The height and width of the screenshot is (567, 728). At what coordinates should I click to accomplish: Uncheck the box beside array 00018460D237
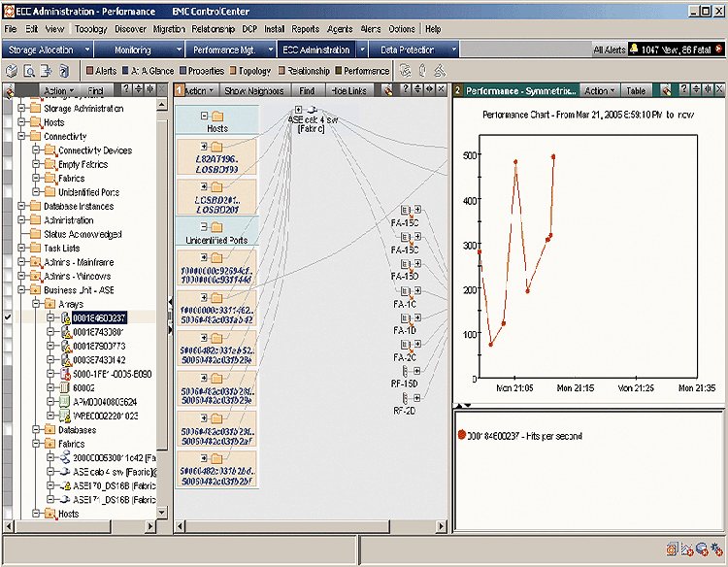click(x=8, y=317)
